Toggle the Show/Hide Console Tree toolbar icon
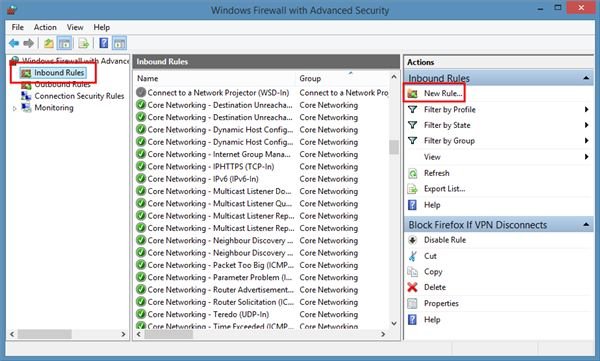600x361 pixels. [64, 43]
